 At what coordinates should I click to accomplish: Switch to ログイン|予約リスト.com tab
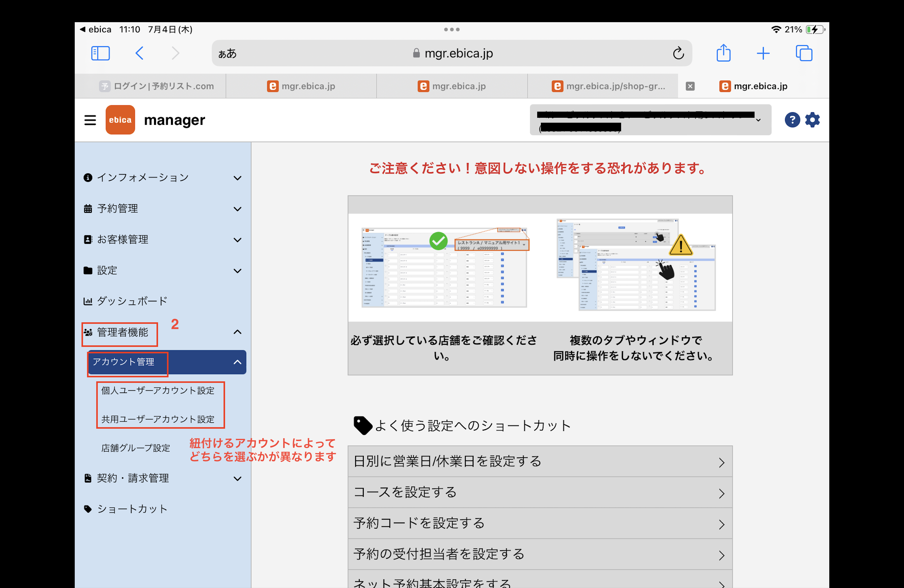[x=157, y=86]
